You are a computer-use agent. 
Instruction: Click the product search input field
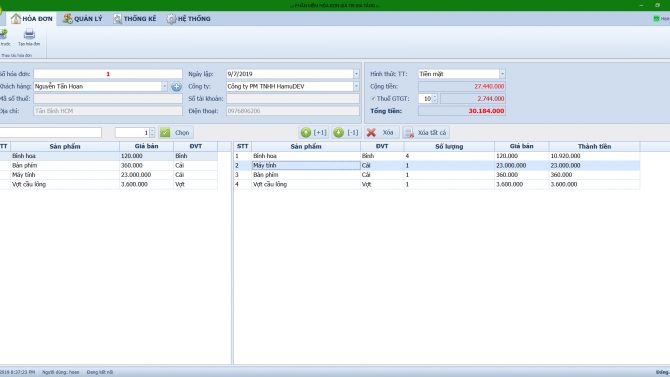pyautogui.click(x=50, y=133)
